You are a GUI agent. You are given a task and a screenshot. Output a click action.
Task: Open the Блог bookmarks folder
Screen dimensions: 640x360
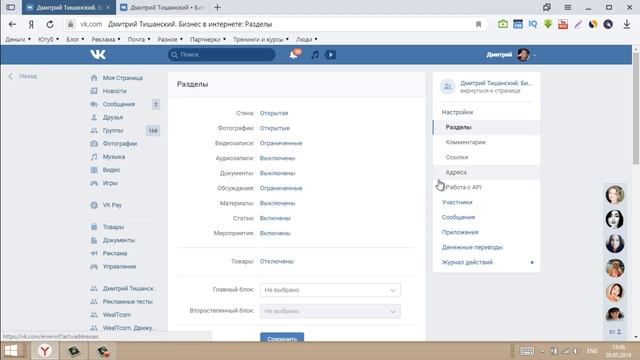[75, 39]
